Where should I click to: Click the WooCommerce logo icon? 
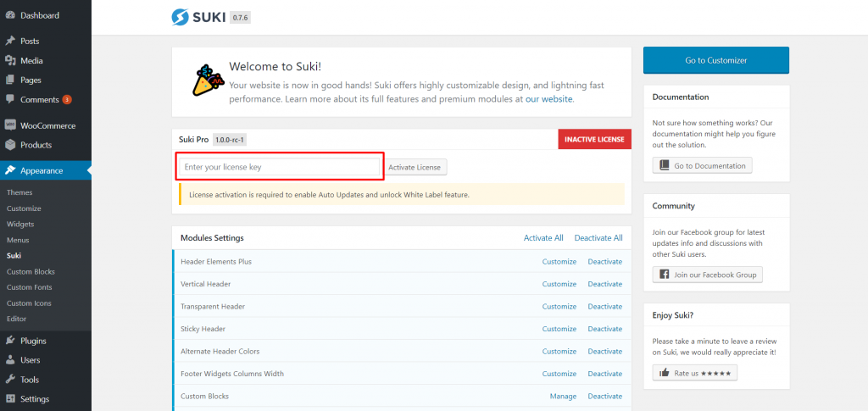tap(10, 125)
